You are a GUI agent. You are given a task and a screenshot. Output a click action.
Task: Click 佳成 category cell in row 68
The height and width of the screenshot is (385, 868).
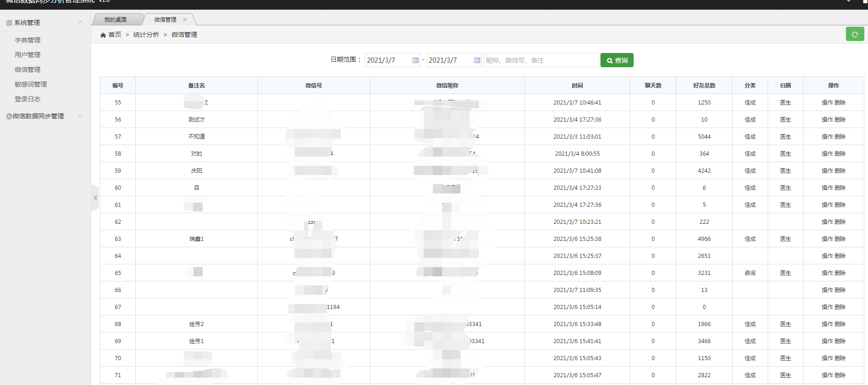(x=750, y=324)
